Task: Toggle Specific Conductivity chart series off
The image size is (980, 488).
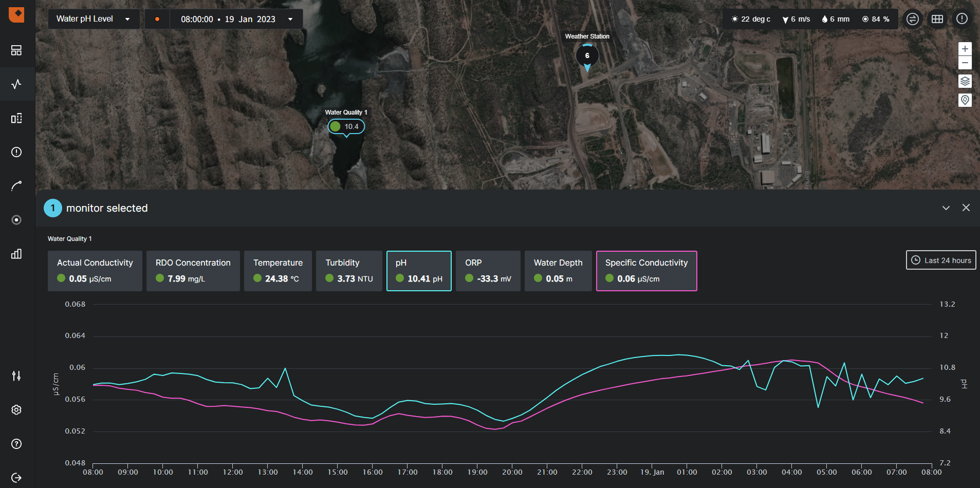Action: click(x=646, y=271)
